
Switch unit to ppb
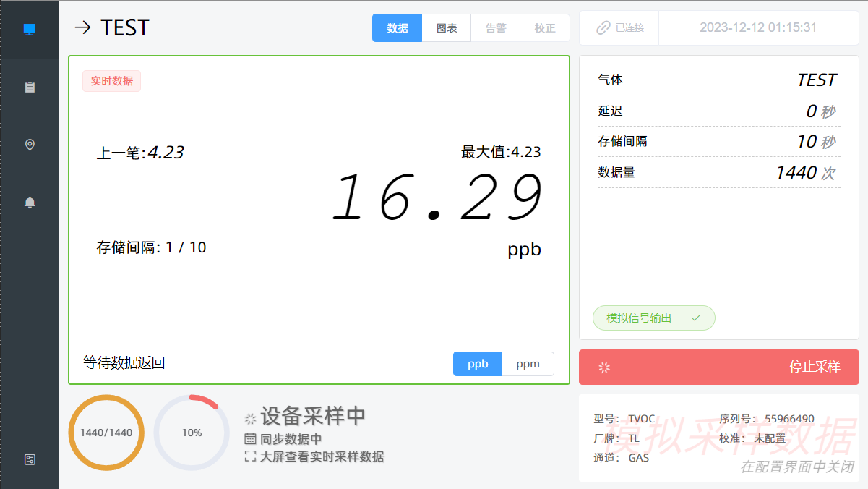tap(478, 364)
